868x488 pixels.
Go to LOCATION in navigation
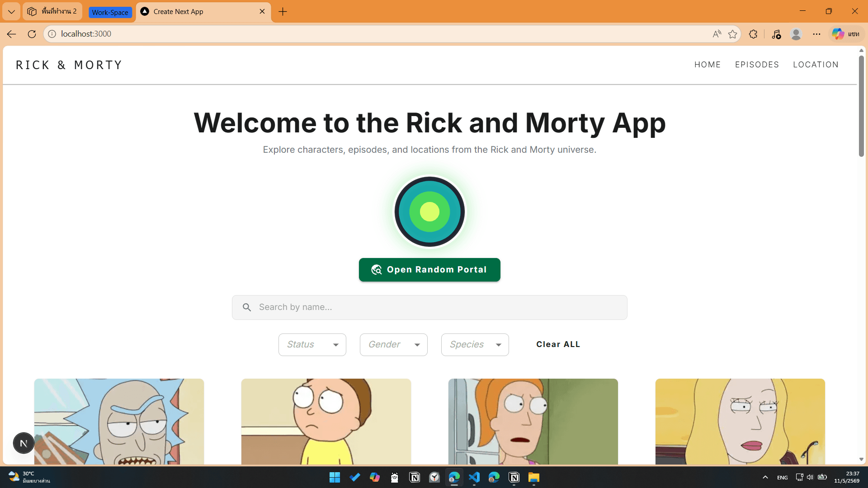click(816, 65)
